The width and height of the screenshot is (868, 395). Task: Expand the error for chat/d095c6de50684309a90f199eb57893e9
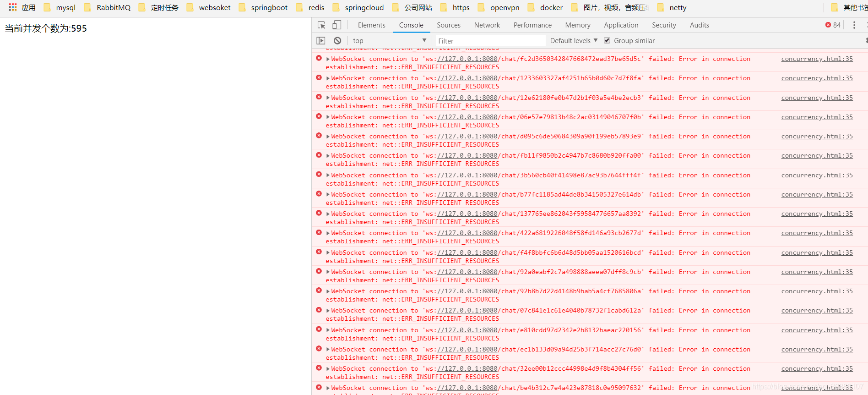[x=328, y=137]
